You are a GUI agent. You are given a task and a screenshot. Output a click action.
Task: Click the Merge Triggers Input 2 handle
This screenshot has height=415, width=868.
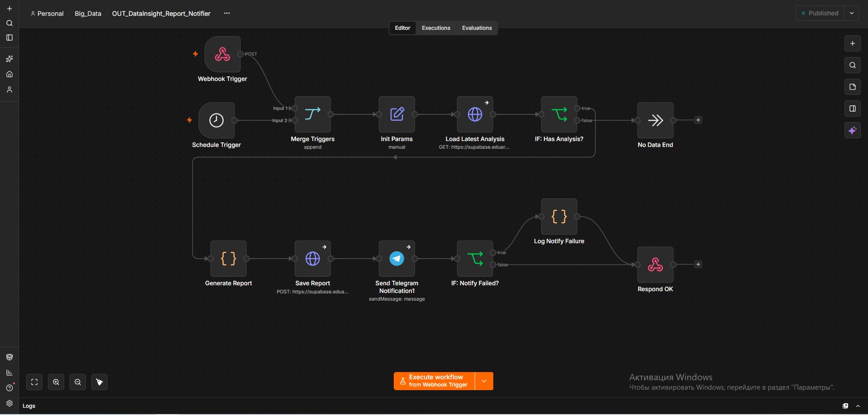coord(295,120)
